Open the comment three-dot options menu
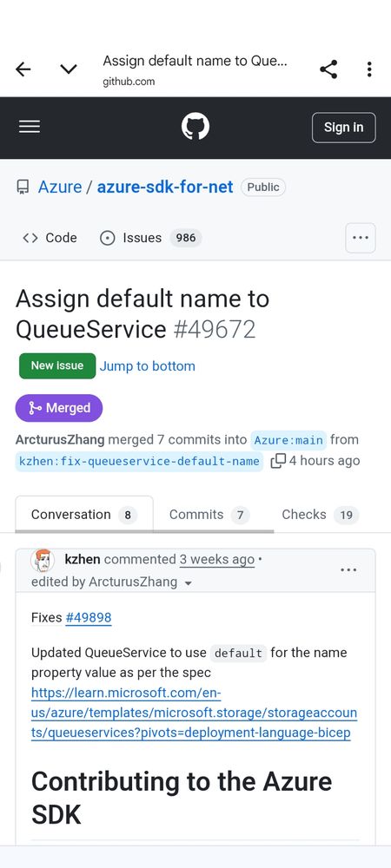Screen dimensions: 391x868 [348, 570]
